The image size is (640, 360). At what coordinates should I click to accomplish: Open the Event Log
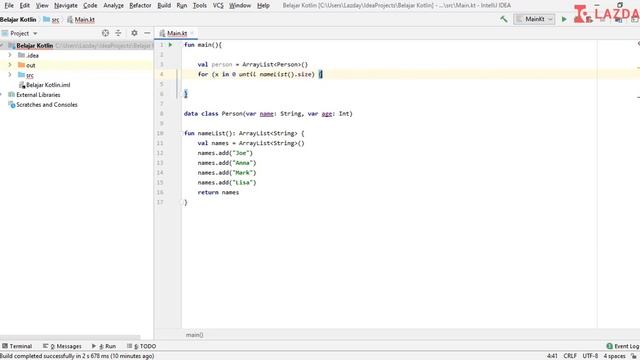(x=623, y=346)
